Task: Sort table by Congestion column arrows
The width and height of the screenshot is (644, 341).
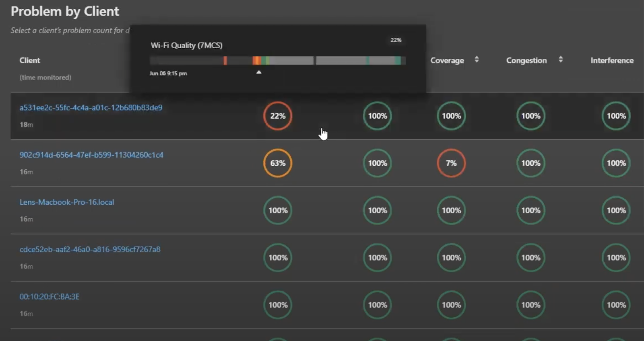Action: click(560, 60)
